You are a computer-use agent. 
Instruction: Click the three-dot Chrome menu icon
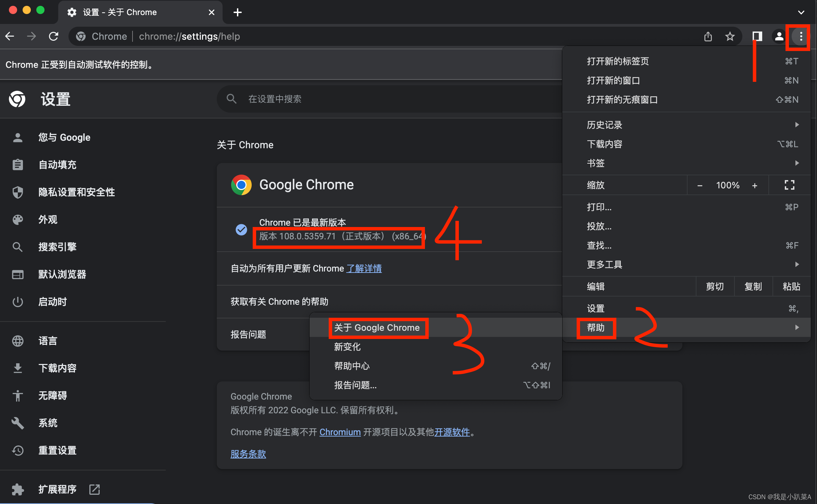801,36
